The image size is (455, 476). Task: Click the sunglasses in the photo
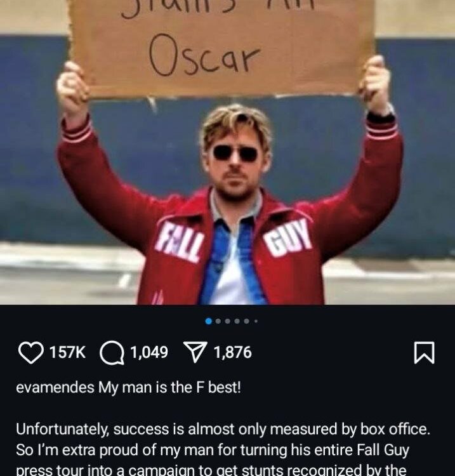(235, 153)
